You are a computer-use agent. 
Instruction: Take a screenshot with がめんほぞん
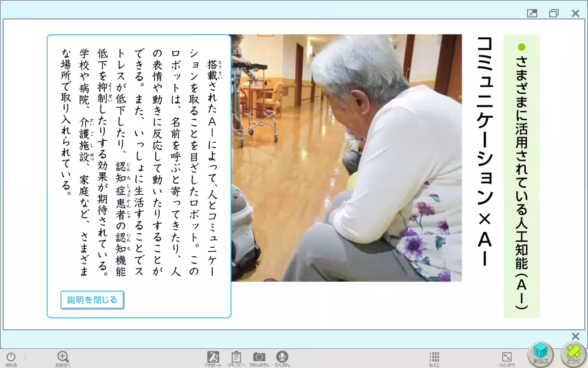click(x=259, y=356)
